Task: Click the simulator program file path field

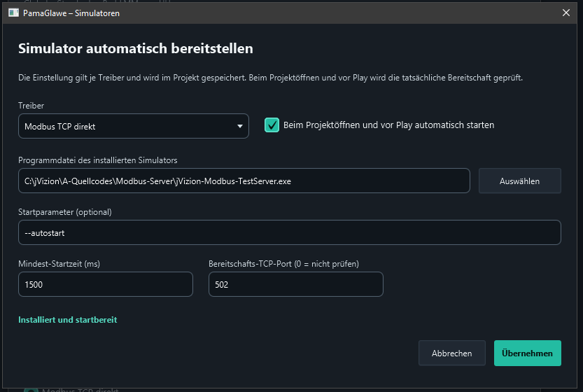Action: click(244, 181)
